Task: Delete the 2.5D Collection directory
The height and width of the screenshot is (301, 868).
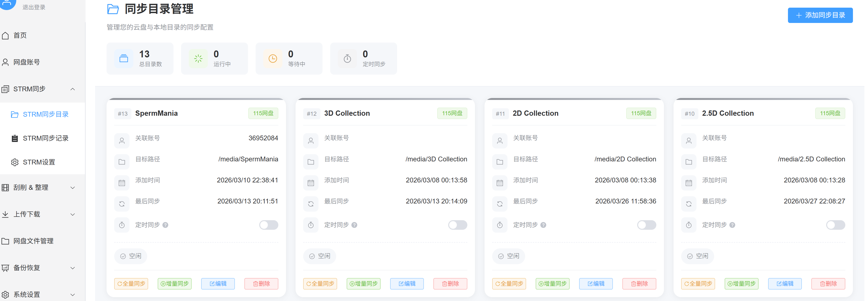Action: [x=828, y=284]
